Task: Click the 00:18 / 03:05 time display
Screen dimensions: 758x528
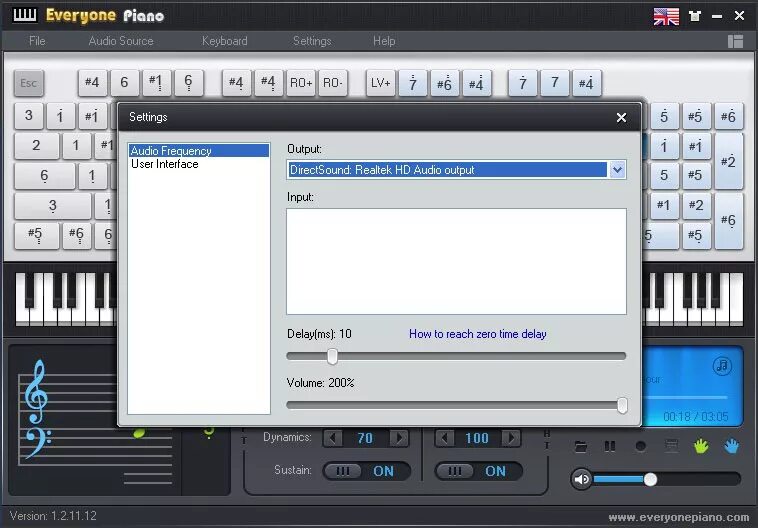Action: click(x=696, y=417)
